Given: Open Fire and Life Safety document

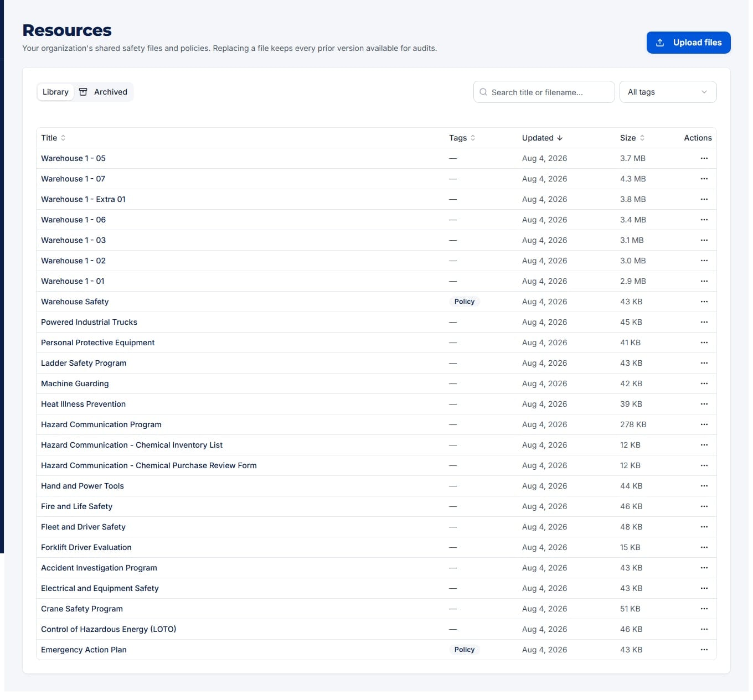Looking at the screenshot, I should [x=76, y=506].
